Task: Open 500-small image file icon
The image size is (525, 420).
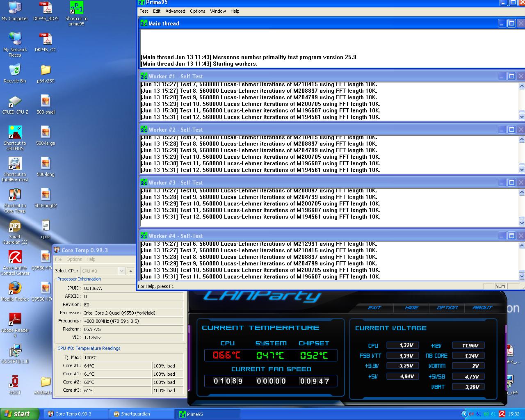Action: click(46, 105)
